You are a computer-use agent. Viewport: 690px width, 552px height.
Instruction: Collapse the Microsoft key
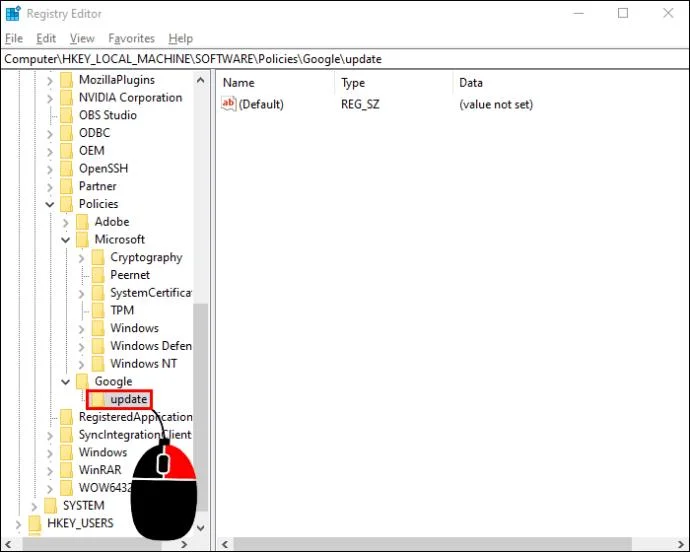click(66, 240)
